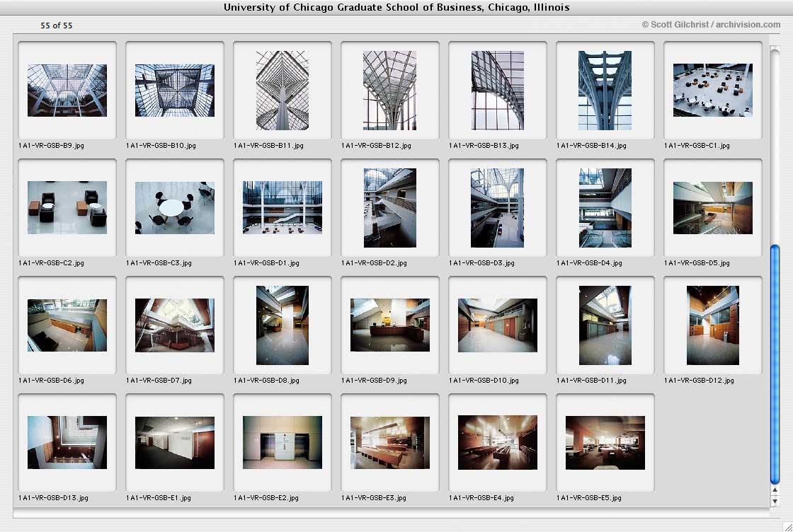Click filename label 1A1-VR-GSB-C3.jpg
Viewport: 793px width, 532px height.
(x=159, y=263)
